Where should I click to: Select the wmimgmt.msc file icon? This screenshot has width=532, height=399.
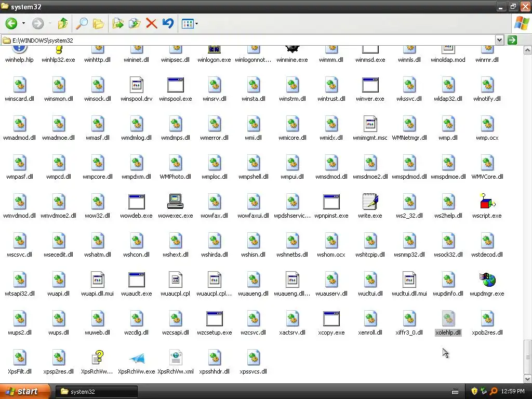[x=370, y=124]
